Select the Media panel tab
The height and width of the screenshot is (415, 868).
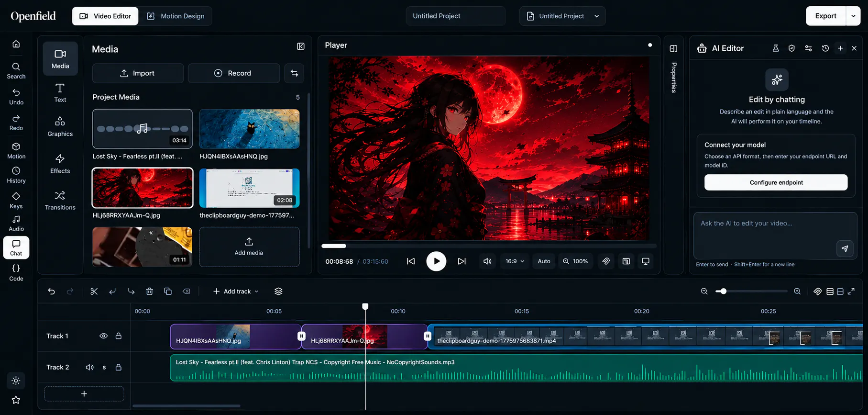tap(60, 59)
